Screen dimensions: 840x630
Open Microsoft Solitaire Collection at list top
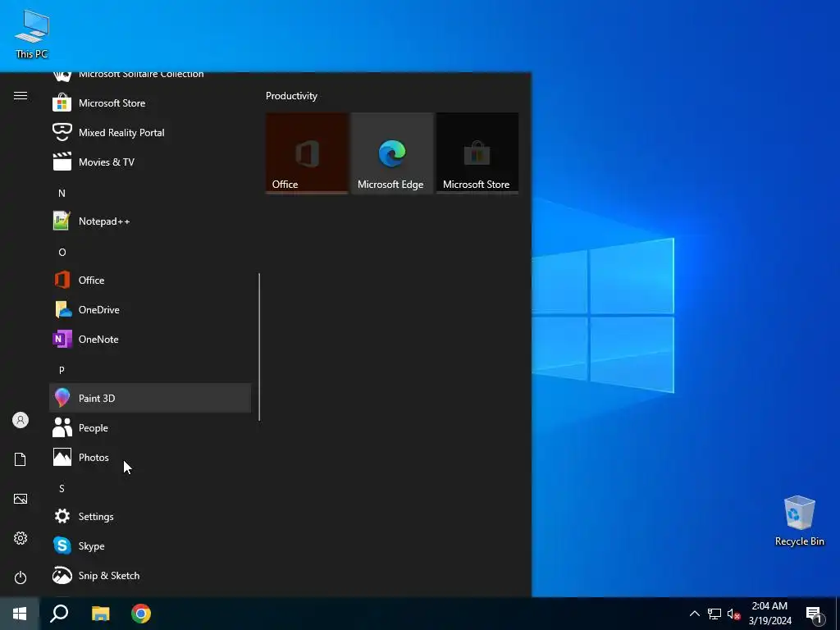pyautogui.click(x=150, y=76)
